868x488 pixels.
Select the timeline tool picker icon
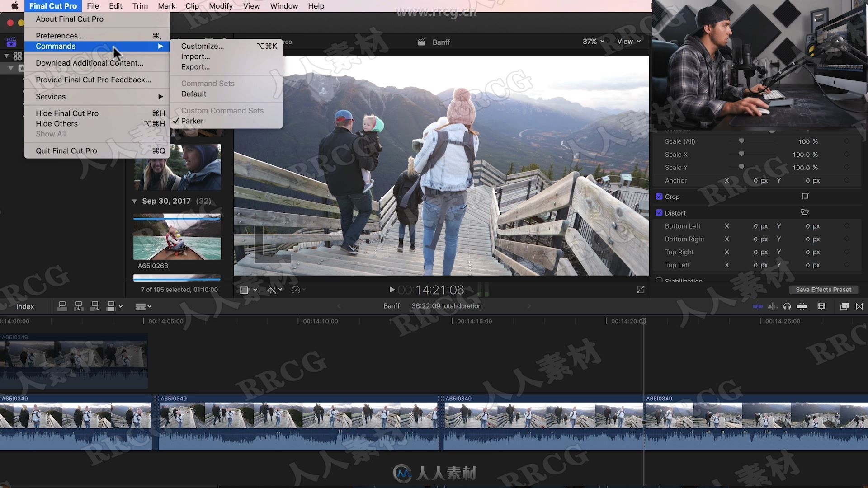pyautogui.click(x=140, y=307)
